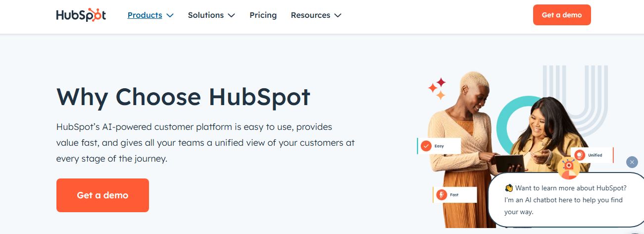Click the sparkle stars decoration

437,89
